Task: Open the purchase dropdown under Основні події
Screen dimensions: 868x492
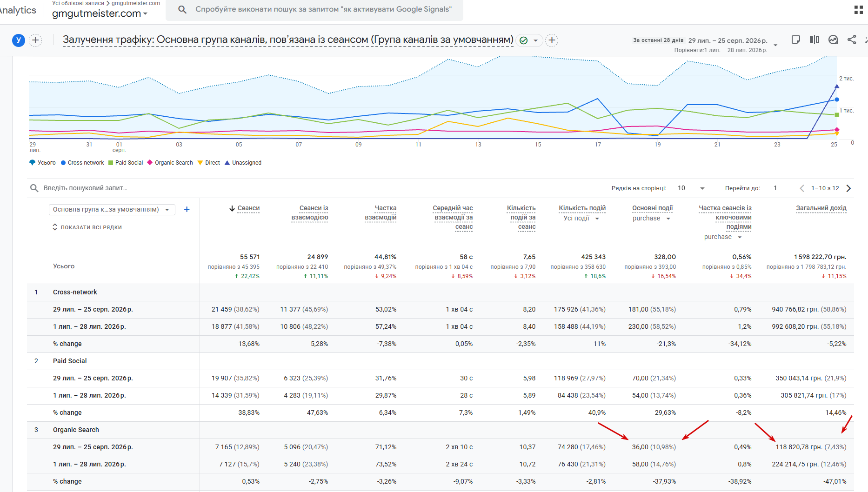Action: [x=651, y=219]
